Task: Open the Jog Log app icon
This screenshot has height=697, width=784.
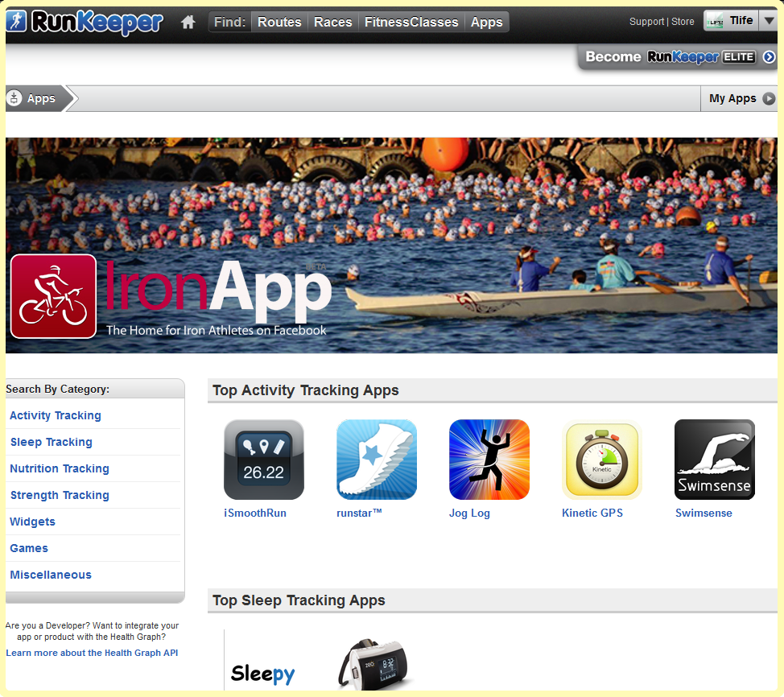Action: tap(489, 460)
